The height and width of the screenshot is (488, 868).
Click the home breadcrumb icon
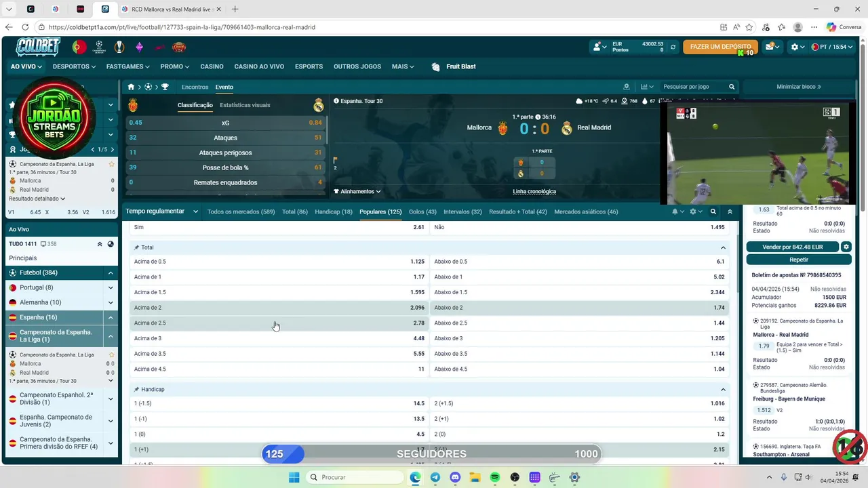pyautogui.click(x=132, y=87)
